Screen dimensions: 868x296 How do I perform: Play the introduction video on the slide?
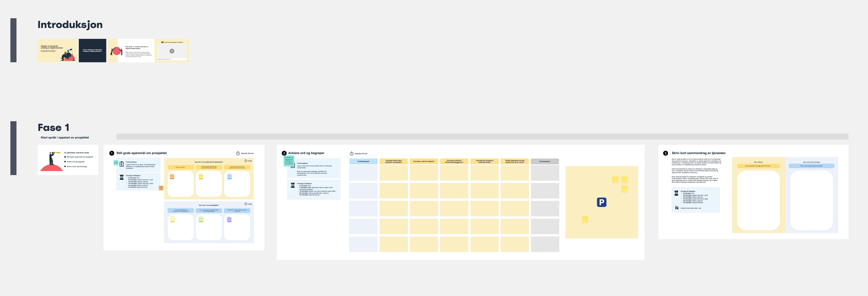coord(172,51)
